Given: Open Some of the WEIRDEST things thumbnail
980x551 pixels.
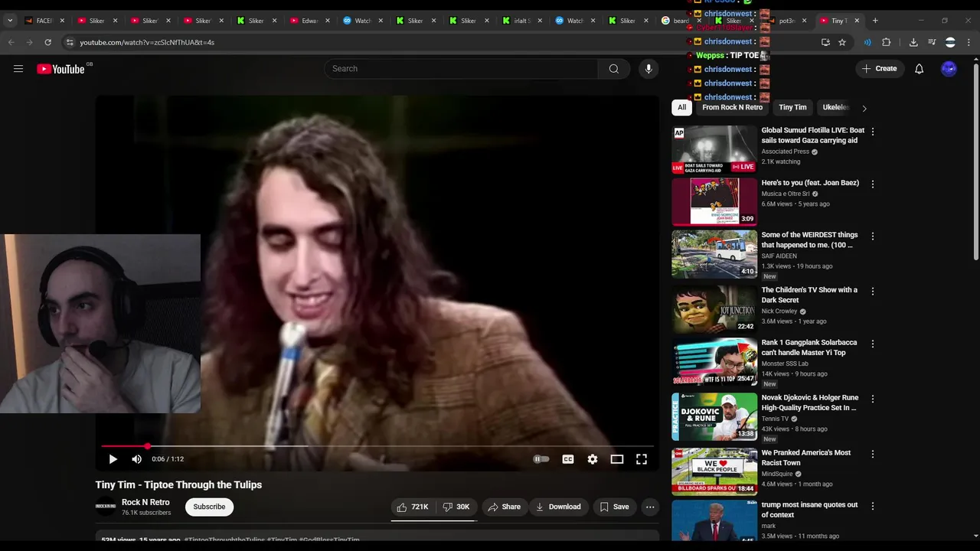Looking at the screenshot, I should (x=714, y=254).
